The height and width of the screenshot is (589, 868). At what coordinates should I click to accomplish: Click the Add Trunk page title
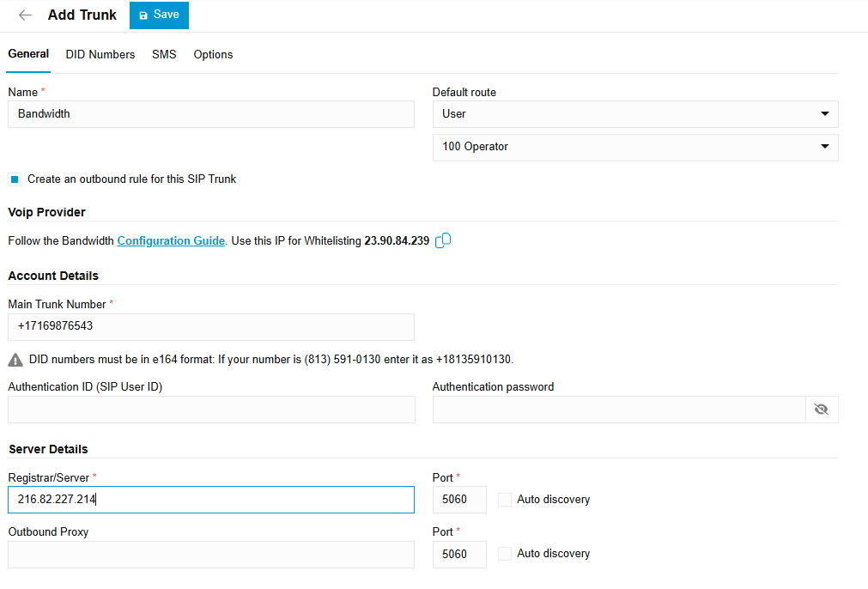[82, 15]
